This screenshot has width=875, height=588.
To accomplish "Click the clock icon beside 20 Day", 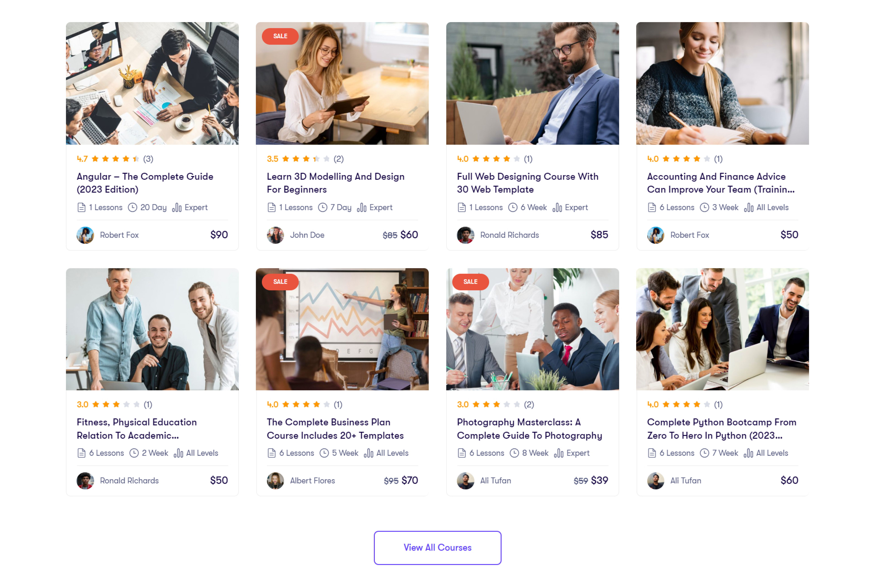I will coord(132,207).
